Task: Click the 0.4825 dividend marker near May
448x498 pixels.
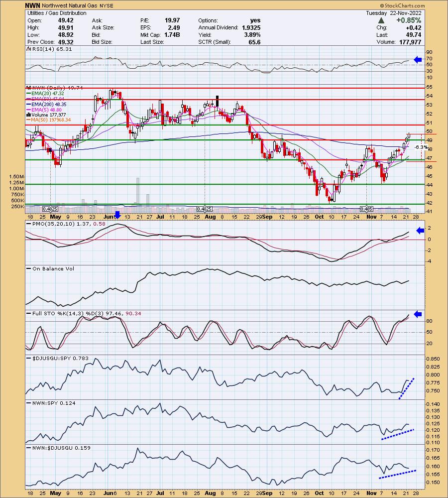Action: 50,209
